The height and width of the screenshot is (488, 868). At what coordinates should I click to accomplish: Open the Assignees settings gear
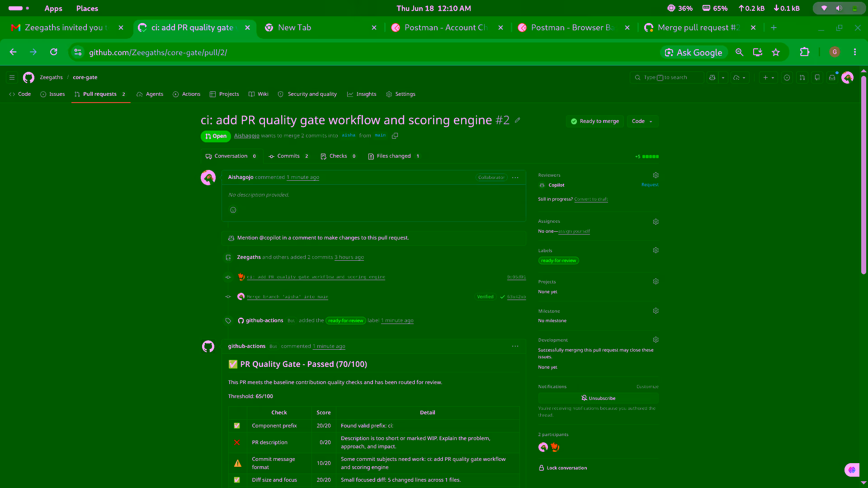656,222
